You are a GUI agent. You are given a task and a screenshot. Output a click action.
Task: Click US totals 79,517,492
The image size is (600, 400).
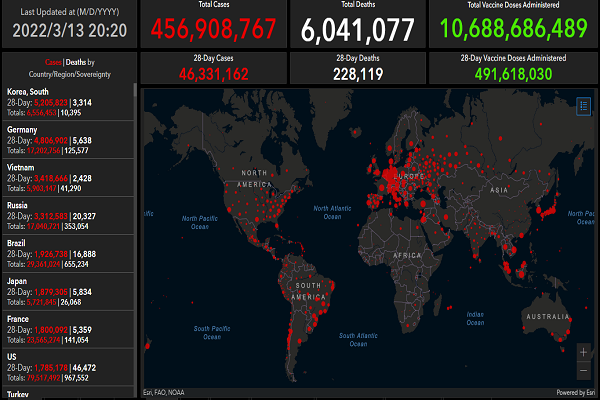tap(44, 378)
